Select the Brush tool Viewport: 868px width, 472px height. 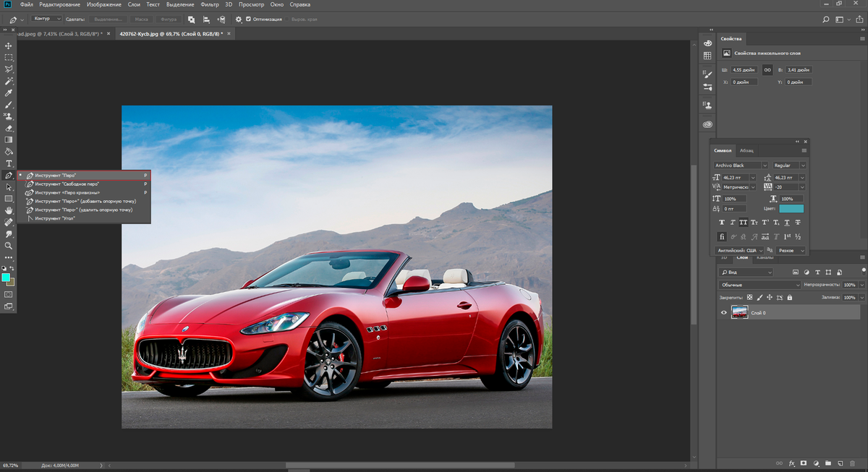coord(9,105)
